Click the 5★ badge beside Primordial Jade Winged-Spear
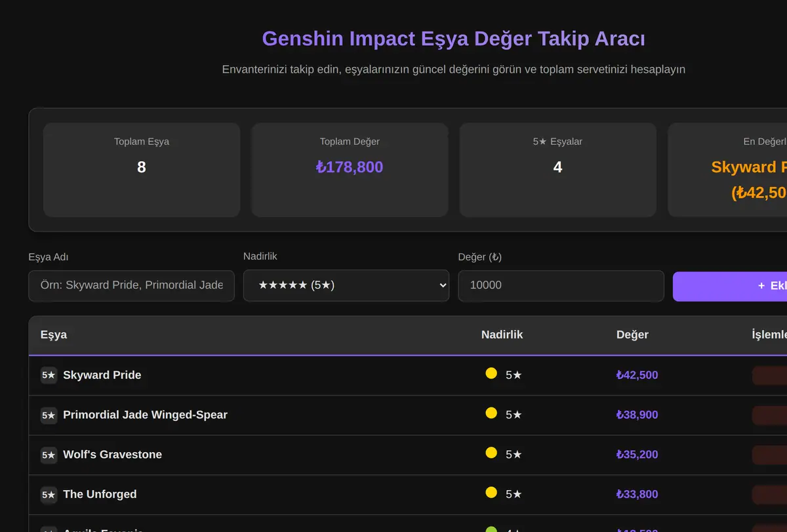The height and width of the screenshot is (532, 787). click(49, 415)
